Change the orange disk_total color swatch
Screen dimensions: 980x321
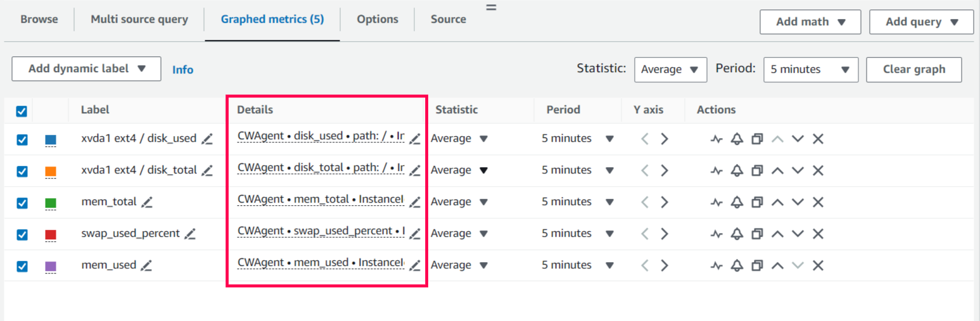point(51,171)
